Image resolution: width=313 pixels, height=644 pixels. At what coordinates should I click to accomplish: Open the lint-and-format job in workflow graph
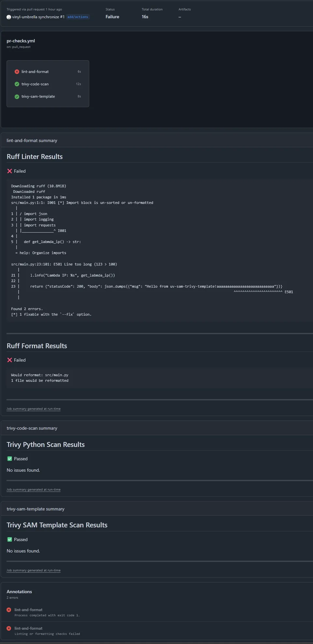(x=35, y=72)
